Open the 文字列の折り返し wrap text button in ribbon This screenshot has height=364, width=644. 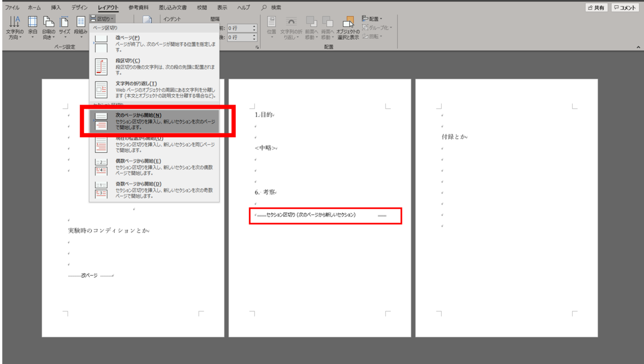coord(291,28)
